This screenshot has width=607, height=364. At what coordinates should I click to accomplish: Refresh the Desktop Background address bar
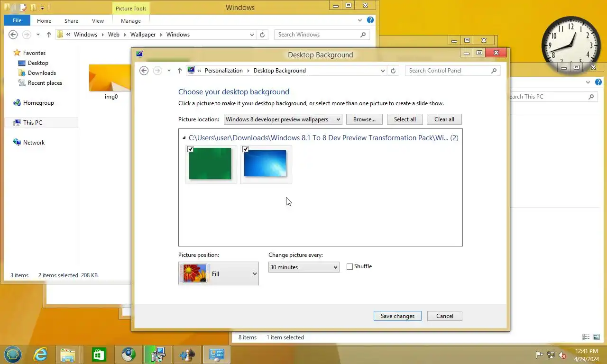pos(393,71)
